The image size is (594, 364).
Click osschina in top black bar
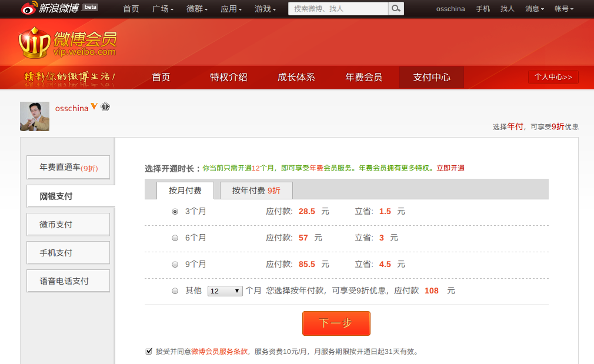tap(450, 9)
